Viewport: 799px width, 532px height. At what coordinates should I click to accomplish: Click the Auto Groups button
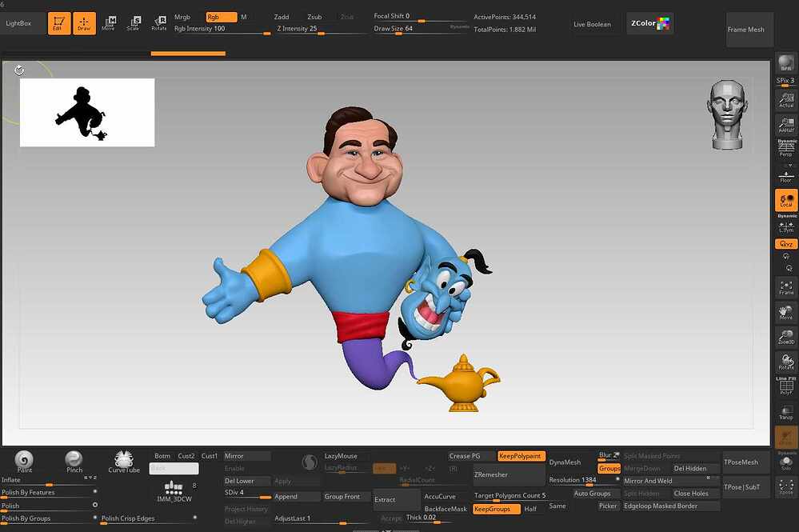click(x=597, y=494)
